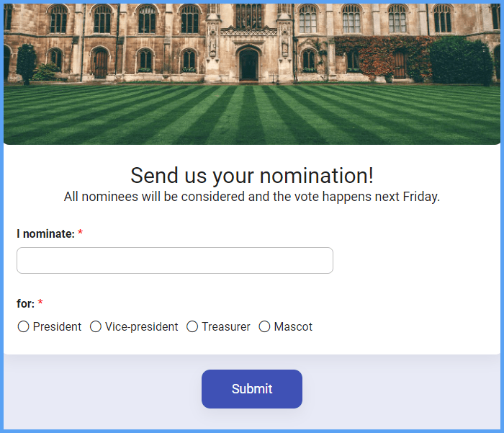Click the "I nominate:" field label
504x433 pixels.
click(45, 234)
